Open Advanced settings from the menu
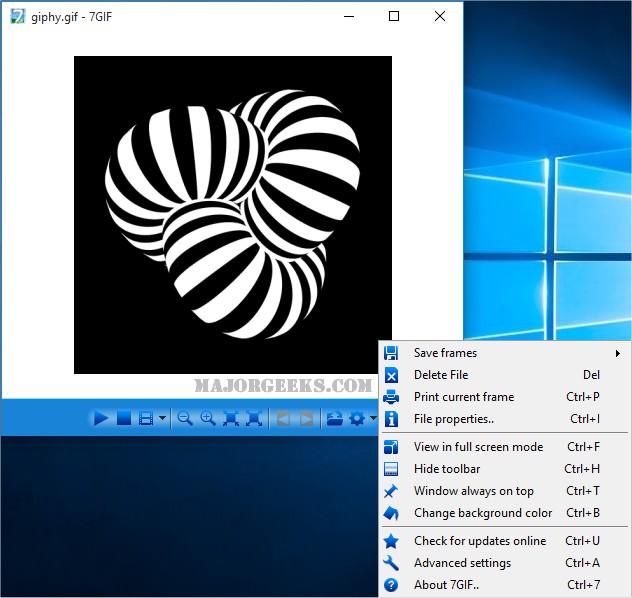632x598 pixels. 462,563
